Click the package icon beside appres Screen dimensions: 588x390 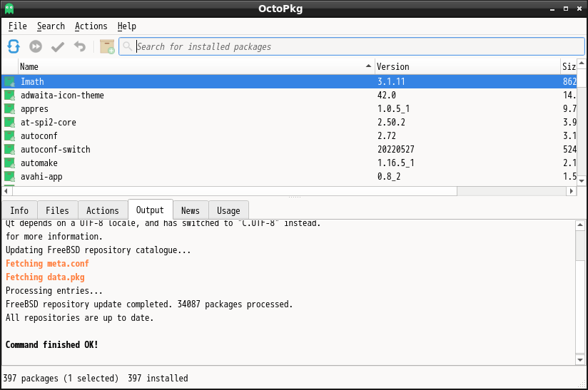9,108
